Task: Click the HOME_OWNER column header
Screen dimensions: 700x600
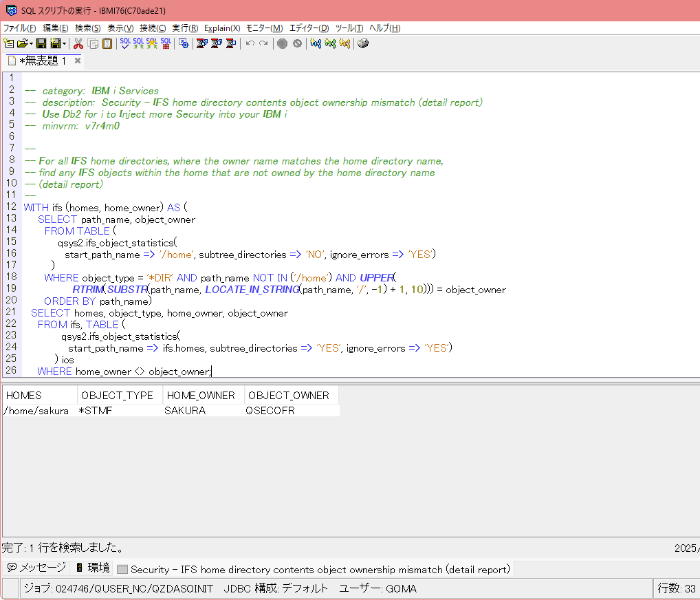Action: point(204,396)
